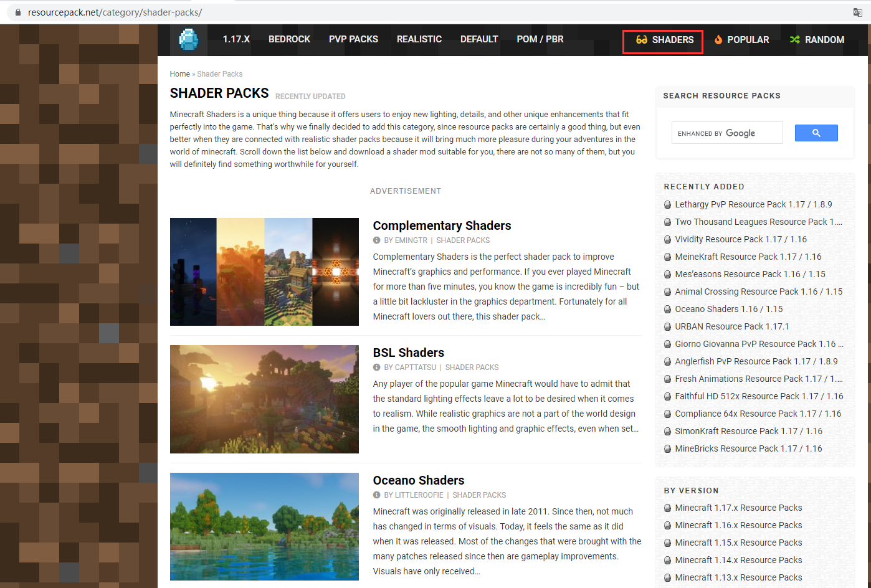
Task: Click the diamond site logo icon
Action: tap(188, 39)
